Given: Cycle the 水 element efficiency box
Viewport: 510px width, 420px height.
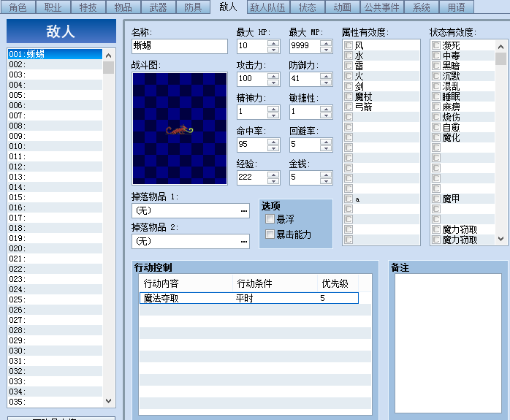Looking at the screenshot, I should click(x=349, y=56).
